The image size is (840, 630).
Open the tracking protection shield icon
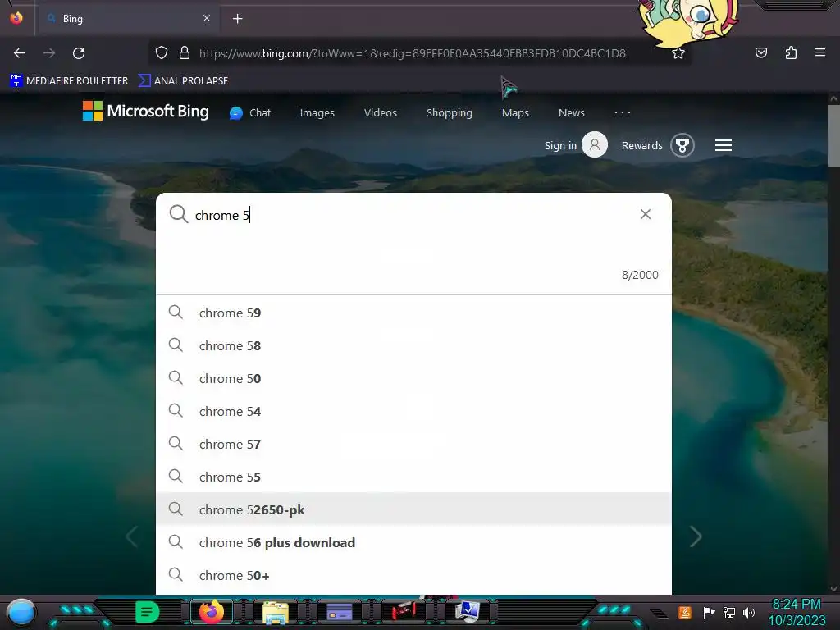point(162,53)
